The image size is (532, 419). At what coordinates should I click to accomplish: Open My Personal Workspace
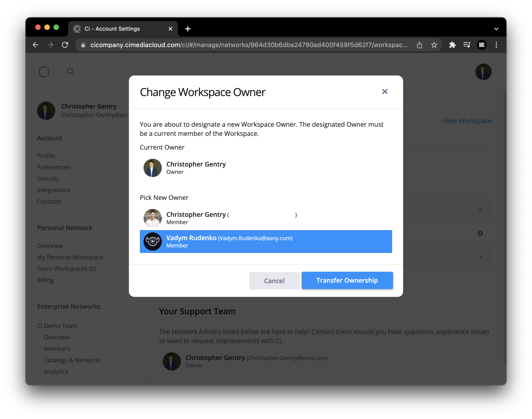[x=70, y=257]
